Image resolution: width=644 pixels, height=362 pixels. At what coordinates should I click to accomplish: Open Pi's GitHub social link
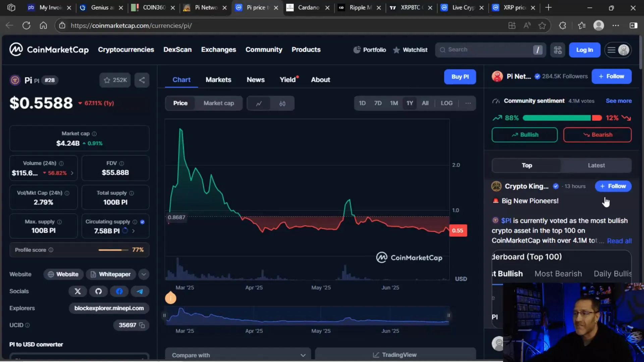coord(98,291)
